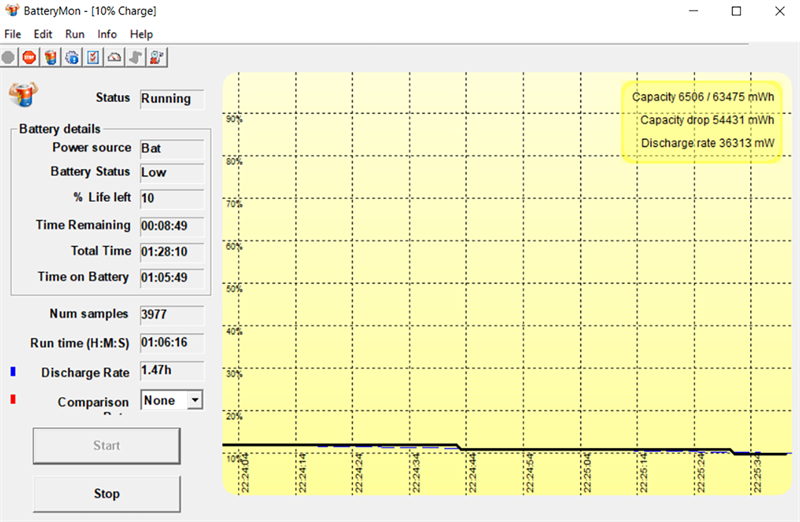Open the Info menu
Image resolution: width=800 pixels, height=522 pixels.
107,34
